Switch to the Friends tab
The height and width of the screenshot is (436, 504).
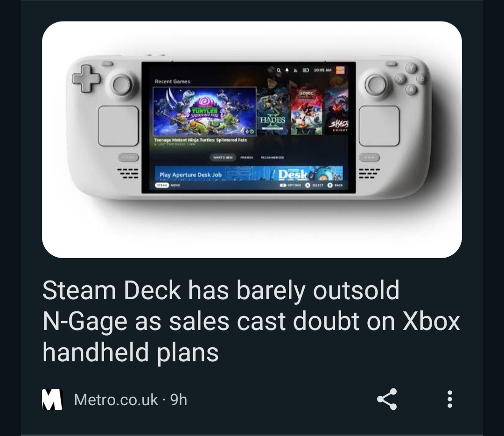[x=246, y=158]
